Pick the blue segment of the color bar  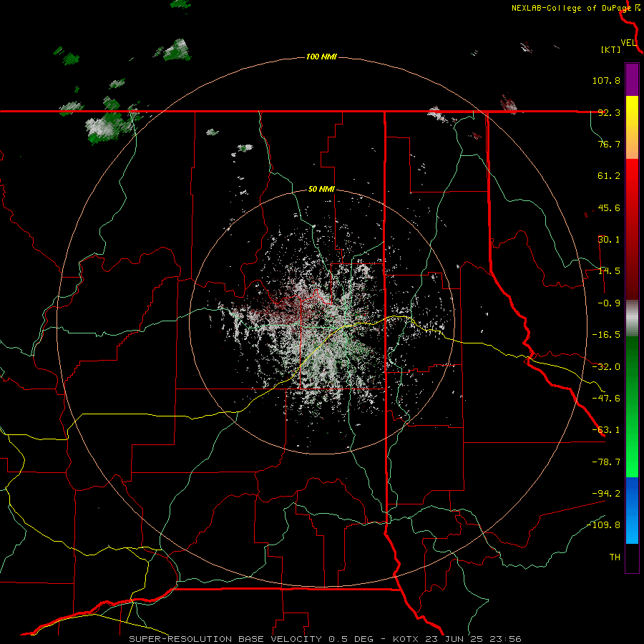point(632,510)
